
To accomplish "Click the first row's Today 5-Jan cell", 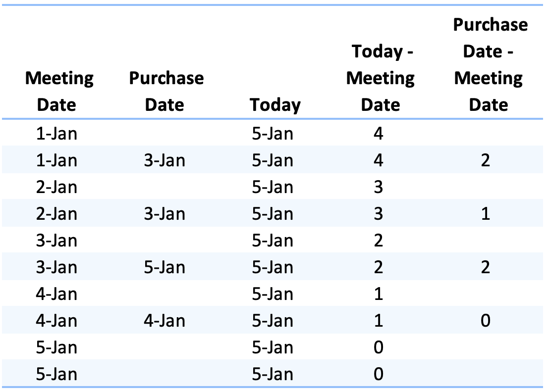I will click(x=273, y=133).
